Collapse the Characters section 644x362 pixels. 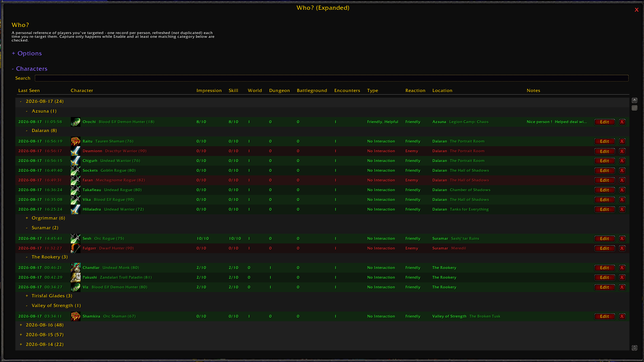tap(30, 69)
